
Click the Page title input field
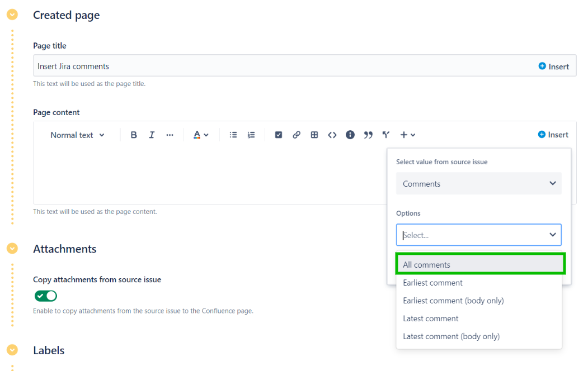click(x=280, y=66)
